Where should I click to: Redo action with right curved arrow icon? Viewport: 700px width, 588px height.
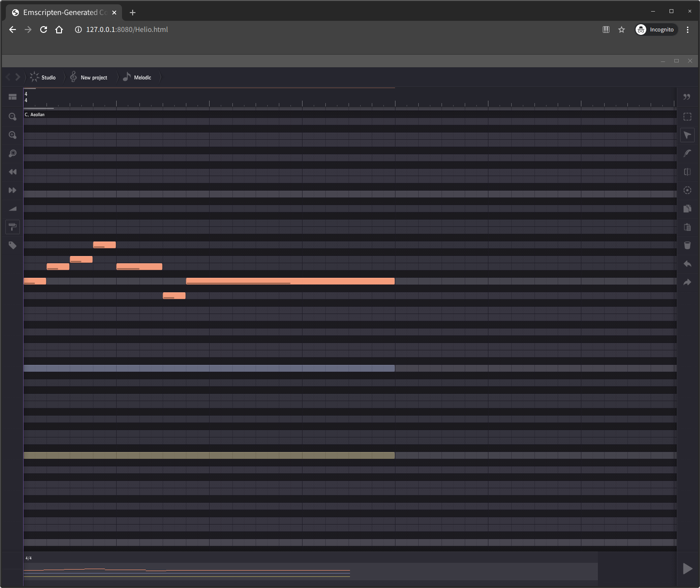click(x=687, y=282)
